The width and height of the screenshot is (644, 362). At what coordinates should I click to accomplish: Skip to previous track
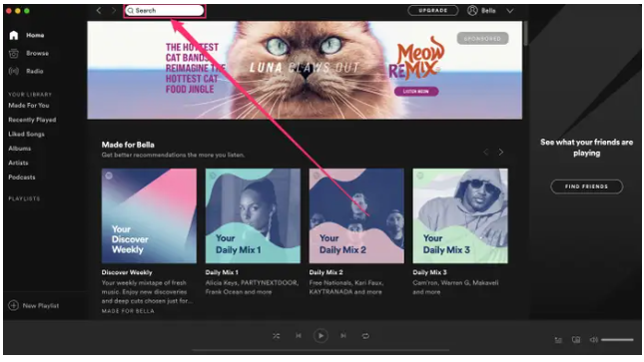pos(299,336)
